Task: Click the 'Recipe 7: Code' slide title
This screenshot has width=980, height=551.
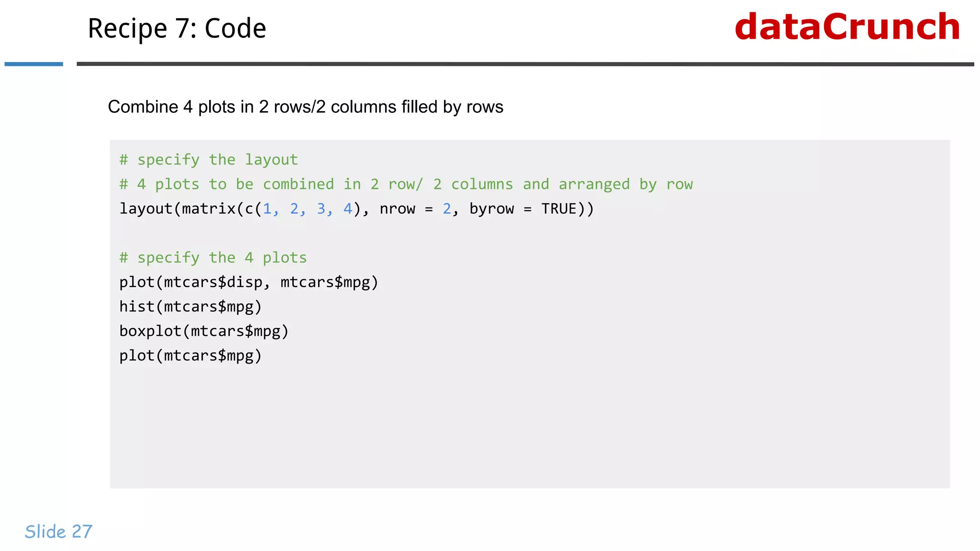Action: tap(177, 29)
